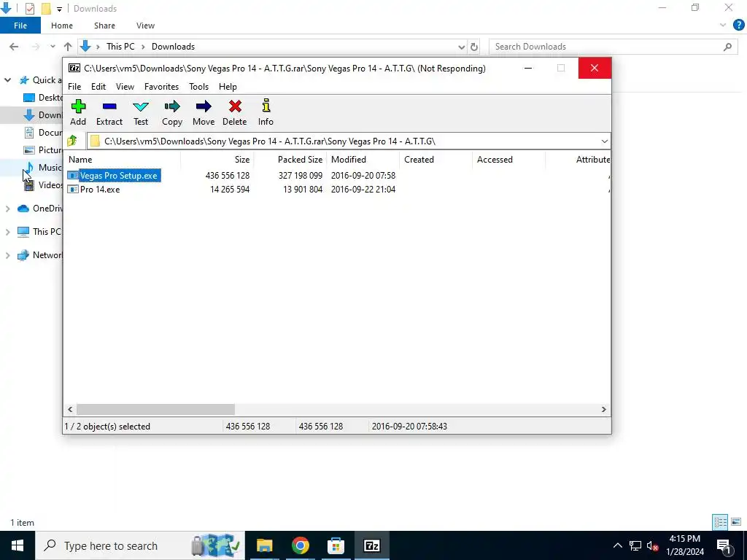This screenshot has width=747, height=560.
Task: Open recent locations dropdown in Explorer
Action: 53,47
